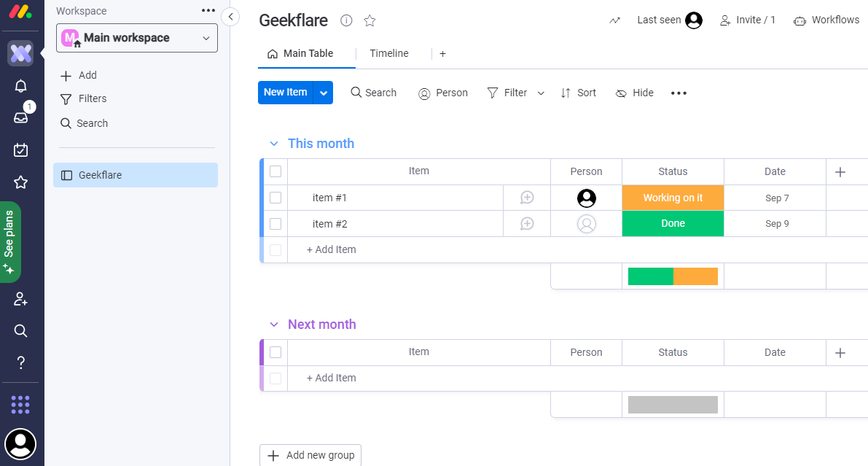Collapse the This month group
Viewport: 868px width, 466px height.
(x=274, y=144)
